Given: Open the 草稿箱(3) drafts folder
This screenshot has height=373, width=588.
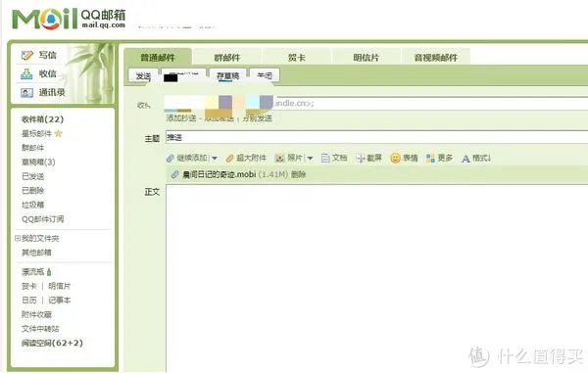Looking at the screenshot, I should point(38,163).
